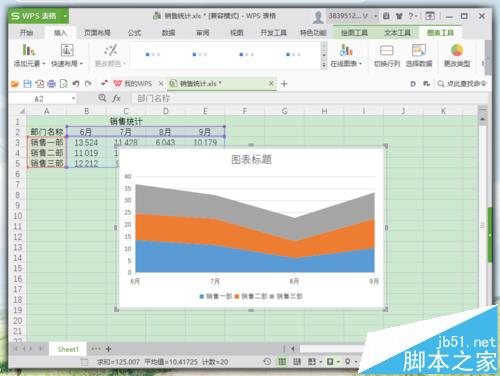Switch to normal view in status bar
Image resolution: width=500 pixels, height=376 pixels.
click(282, 361)
